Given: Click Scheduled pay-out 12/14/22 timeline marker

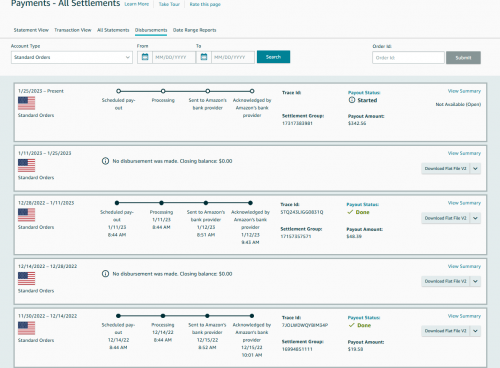Looking at the screenshot, I should 118,316.
